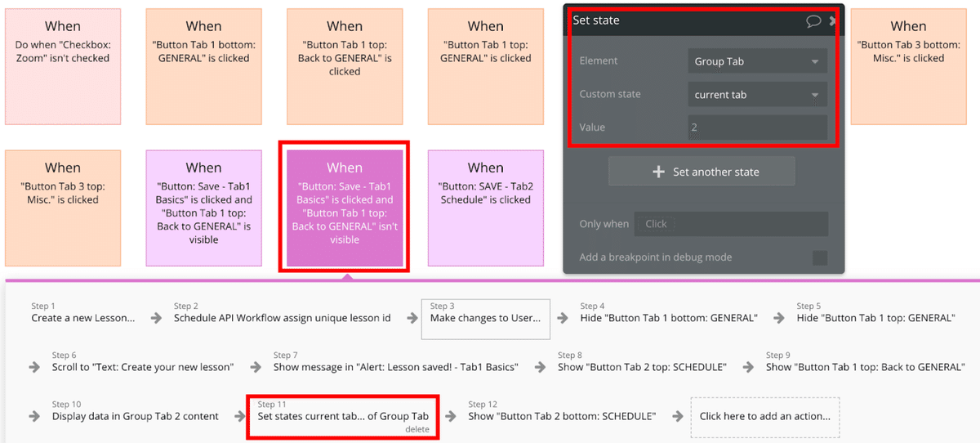Click the Set state panel title bar

pos(703,20)
